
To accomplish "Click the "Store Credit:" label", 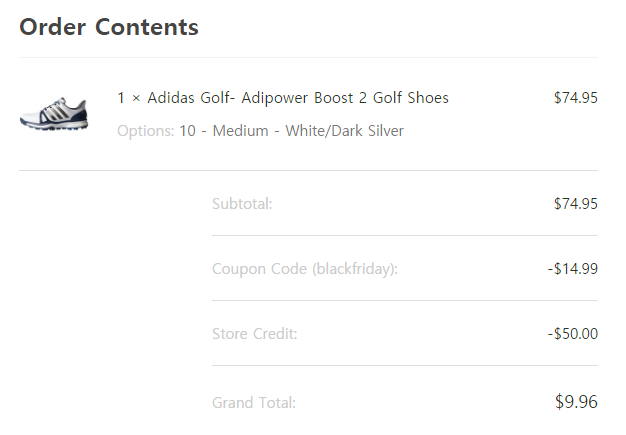I will coord(254,334).
